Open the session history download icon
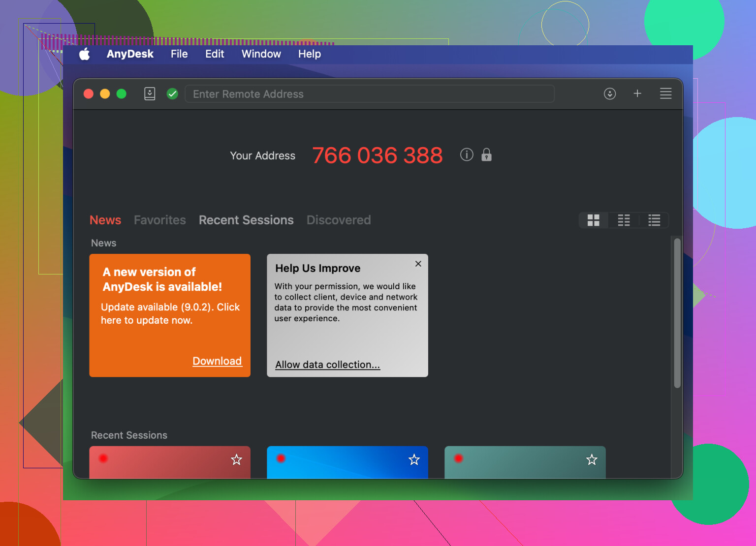The image size is (756, 546). pyautogui.click(x=610, y=93)
